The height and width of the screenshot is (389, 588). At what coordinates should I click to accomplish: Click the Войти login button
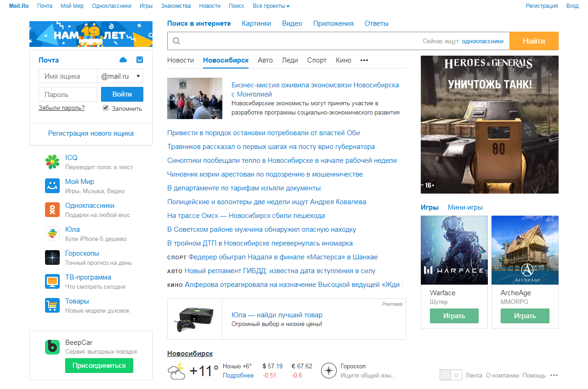(122, 94)
